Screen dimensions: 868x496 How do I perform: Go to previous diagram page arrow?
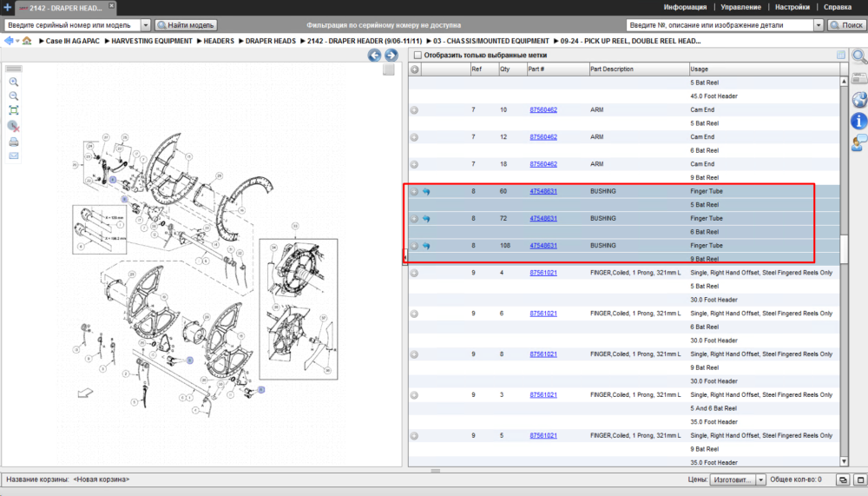(374, 55)
